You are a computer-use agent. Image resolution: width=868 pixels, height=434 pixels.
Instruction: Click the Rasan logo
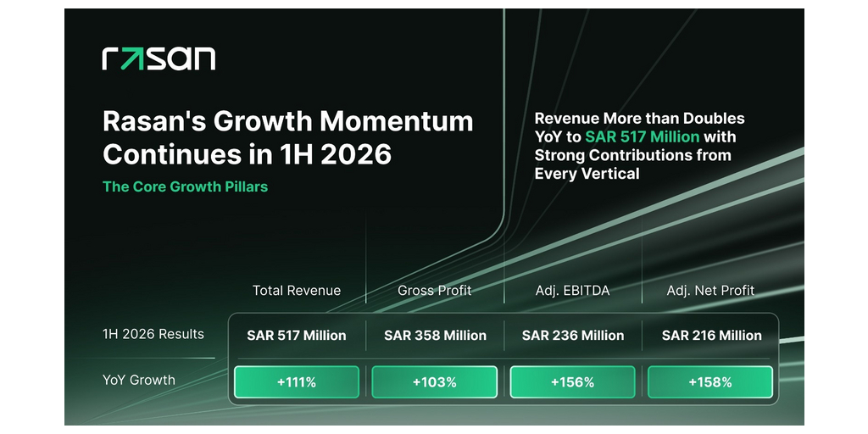click(x=159, y=59)
